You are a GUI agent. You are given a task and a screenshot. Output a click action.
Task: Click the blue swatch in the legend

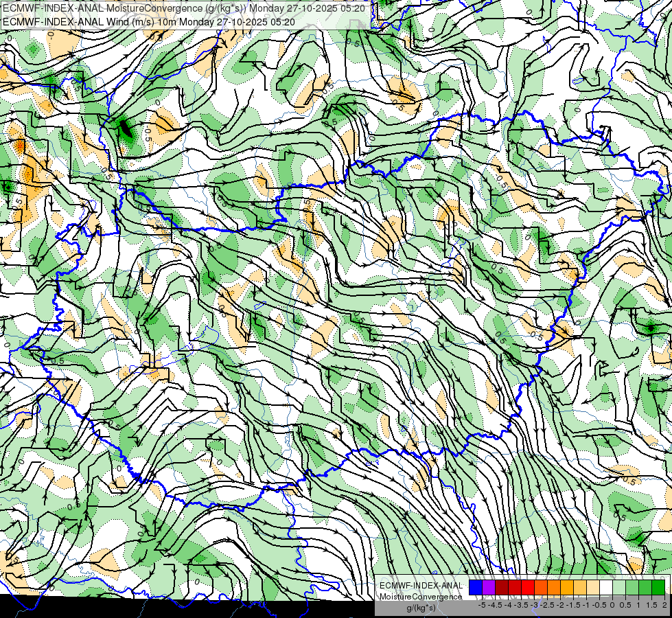(476, 587)
